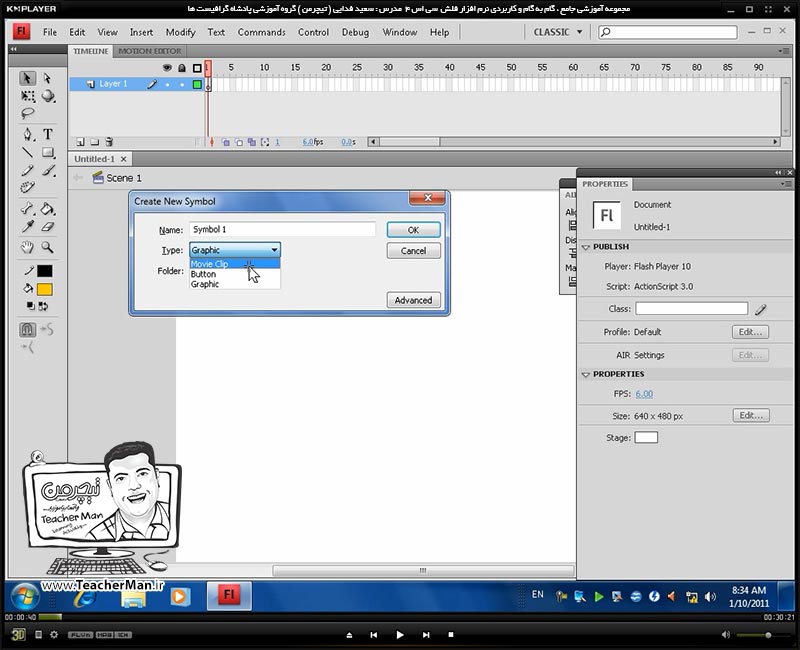Select the Eyedropper tool
800x650 pixels.
pyautogui.click(x=27, y=227)
